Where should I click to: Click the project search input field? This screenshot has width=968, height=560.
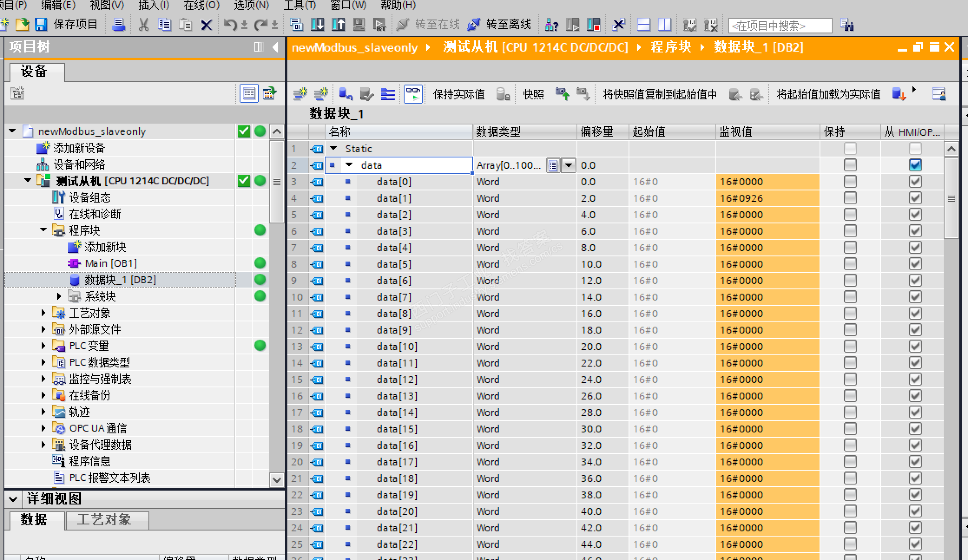(779, 26)
